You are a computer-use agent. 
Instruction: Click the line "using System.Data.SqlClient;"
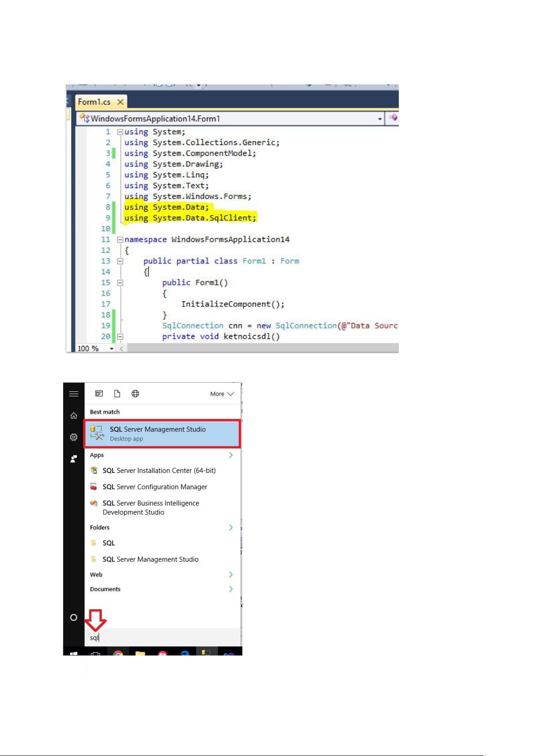(190, 218)
